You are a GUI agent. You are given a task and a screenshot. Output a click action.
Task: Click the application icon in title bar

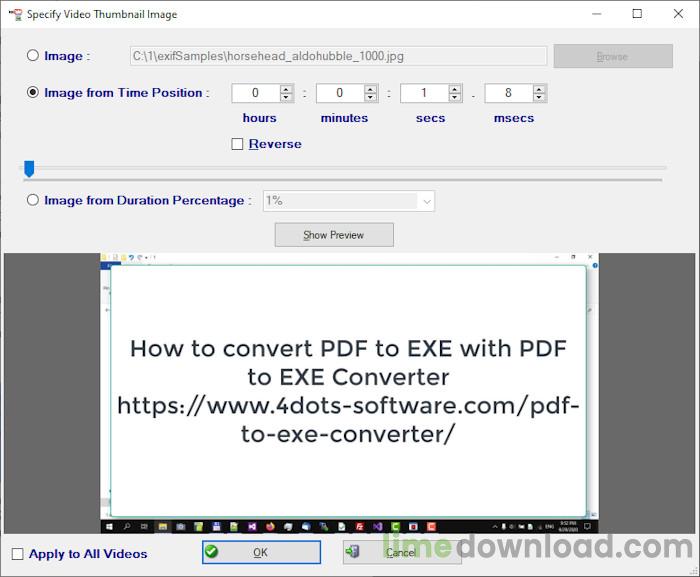(16, 14)
